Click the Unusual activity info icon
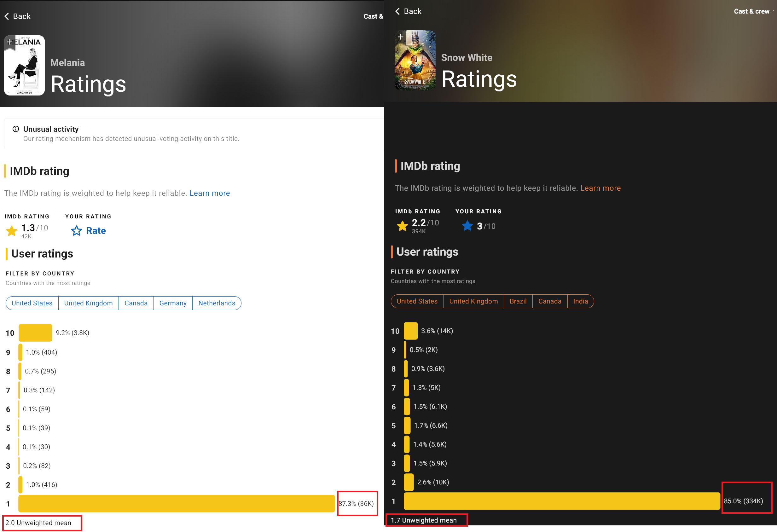This screenshot has width=777, height=532. click(x=16, y=129)
